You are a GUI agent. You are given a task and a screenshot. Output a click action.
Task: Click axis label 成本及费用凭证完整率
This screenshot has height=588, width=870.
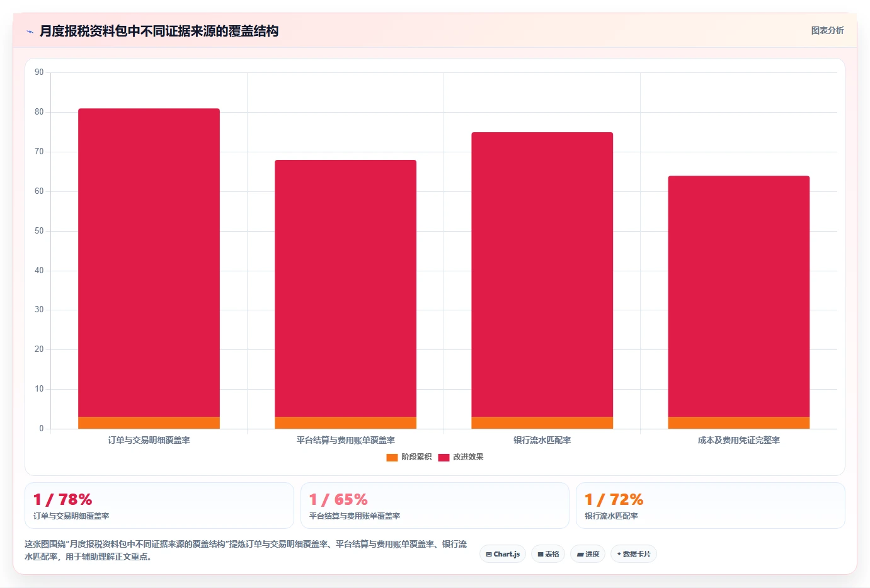click(738, 440)
